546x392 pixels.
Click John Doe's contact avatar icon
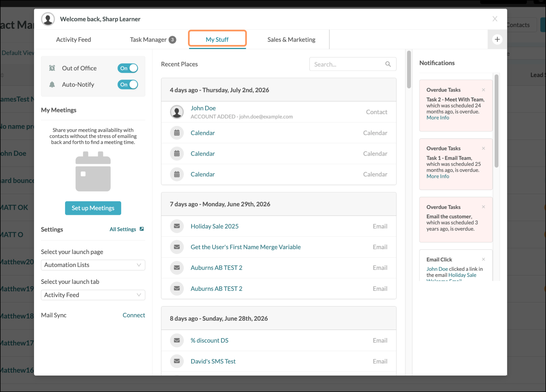pos(177,112)
